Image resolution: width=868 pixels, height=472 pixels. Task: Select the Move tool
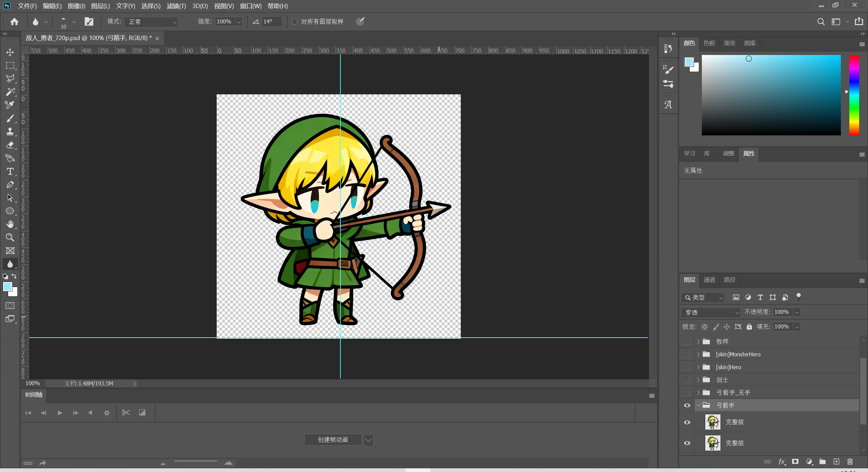[x=10, y=52]
